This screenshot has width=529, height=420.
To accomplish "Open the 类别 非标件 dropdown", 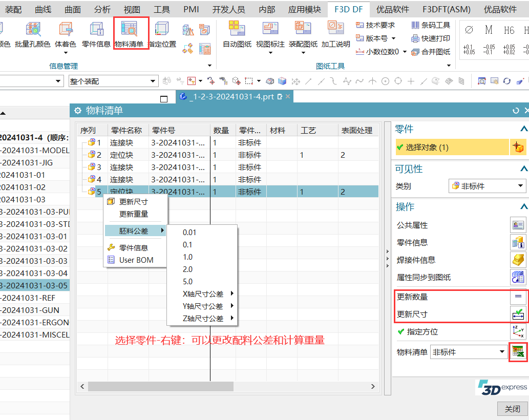I will [x=487, y=186].
